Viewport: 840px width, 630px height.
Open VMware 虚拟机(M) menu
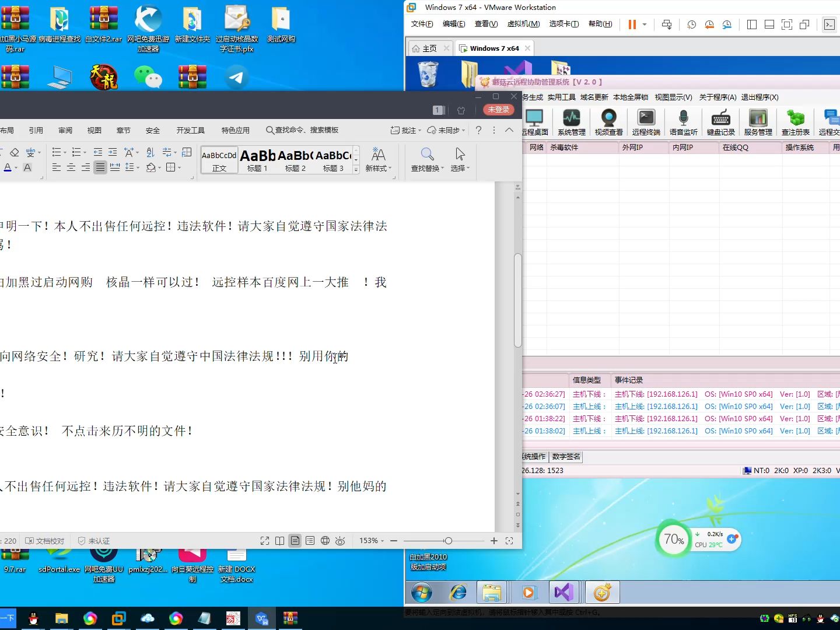tap(523, 24)
